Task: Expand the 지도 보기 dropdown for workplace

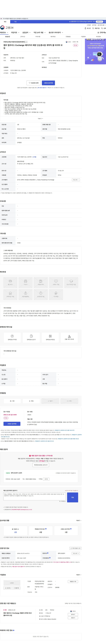Action: coord(76,180)
